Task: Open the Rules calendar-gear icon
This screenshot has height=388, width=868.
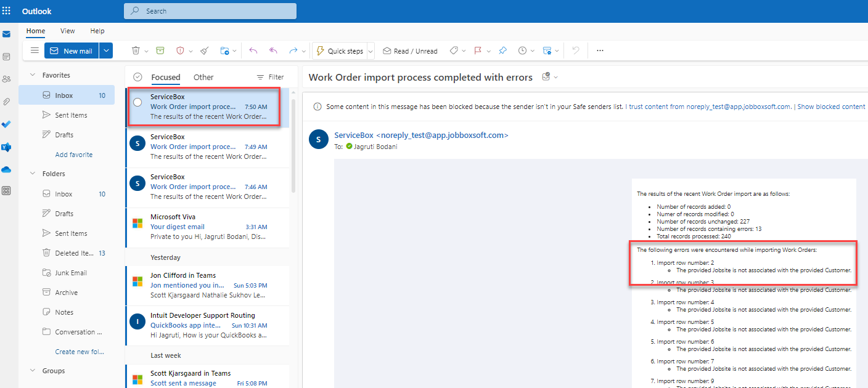Action: click(x=547, y=51)
